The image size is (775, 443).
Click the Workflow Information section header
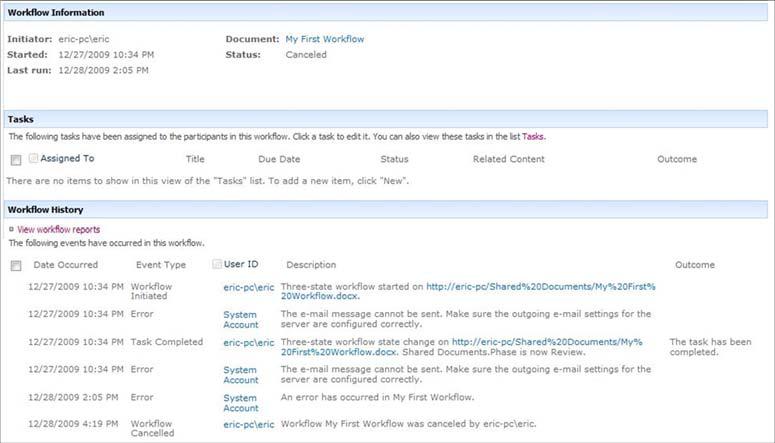(x=386, y=13)
